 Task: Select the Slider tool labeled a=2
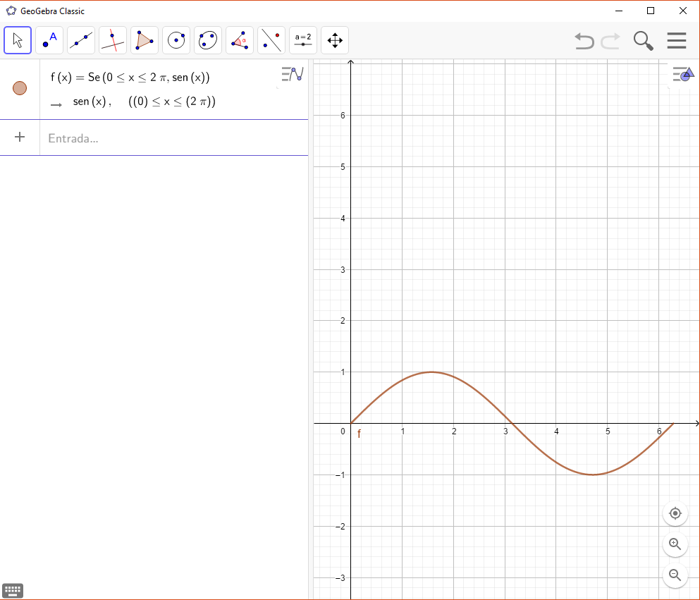pos(302,40)
